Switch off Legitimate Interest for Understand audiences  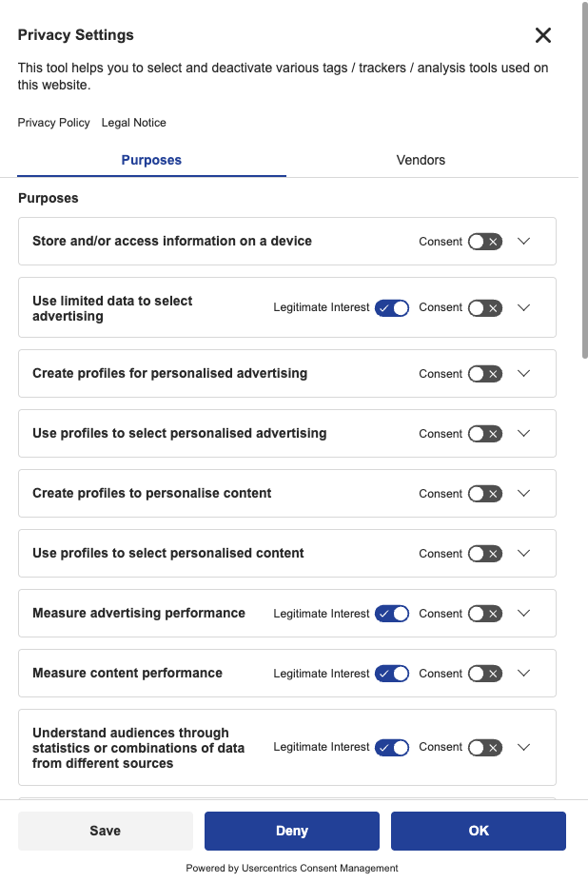pos(392,748)
